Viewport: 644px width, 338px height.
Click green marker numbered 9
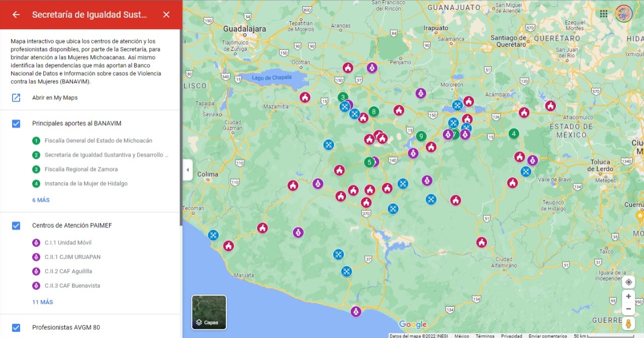pos(421,136)
